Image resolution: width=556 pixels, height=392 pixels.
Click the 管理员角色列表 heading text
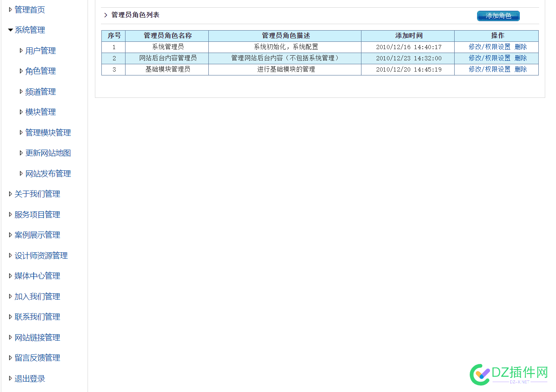(x=135, y=15)
